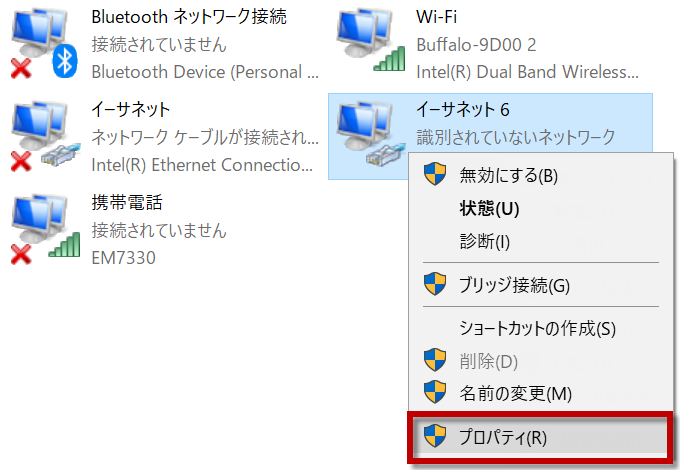Screen dimensions: 680x470
Task: Click the shield icon beside ブリッジ接続(G)
Action: click(x=435, y=284)
